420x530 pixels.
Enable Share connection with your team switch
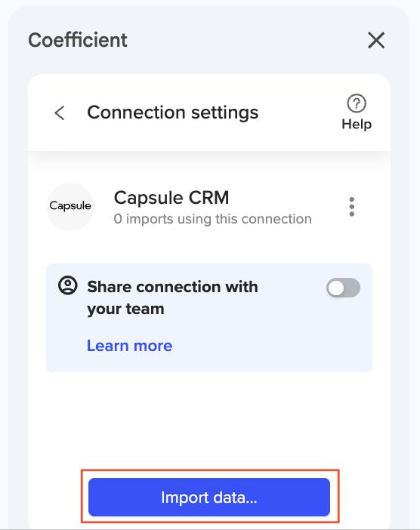343,288
